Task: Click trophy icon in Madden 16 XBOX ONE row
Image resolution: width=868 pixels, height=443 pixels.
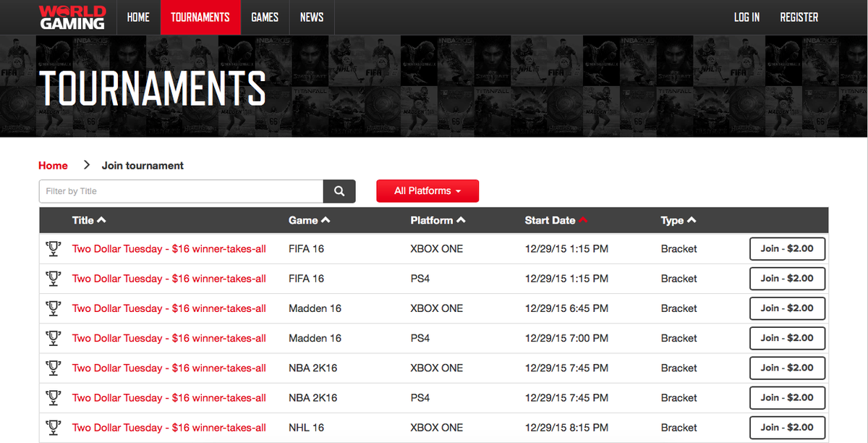Action: pos(53,308)
